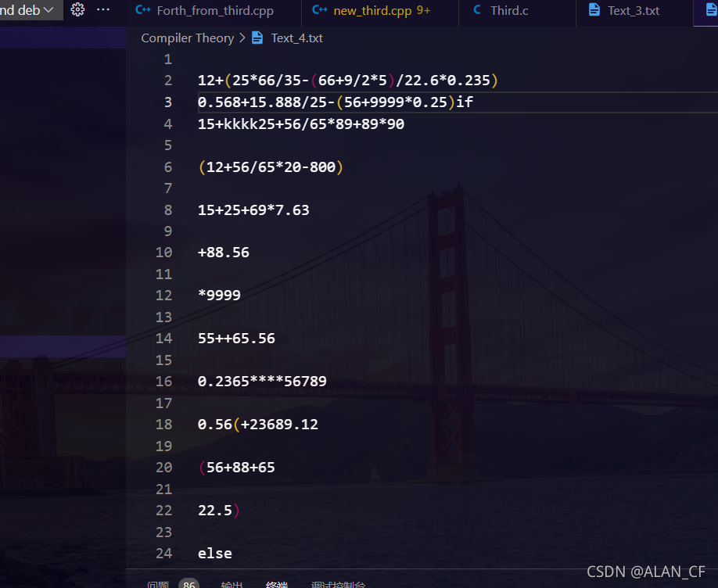Place cursor on line 12+(25*66/35-(66+9/2*5)/22.6*0.235)
Screen dimensions: 718x588
[347, 81]
